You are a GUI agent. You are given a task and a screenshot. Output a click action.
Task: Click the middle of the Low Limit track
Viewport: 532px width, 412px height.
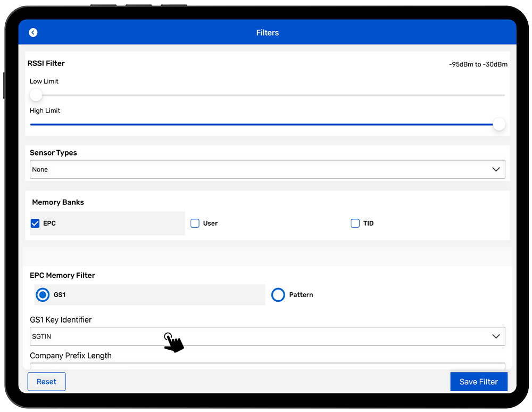[267, 95]
